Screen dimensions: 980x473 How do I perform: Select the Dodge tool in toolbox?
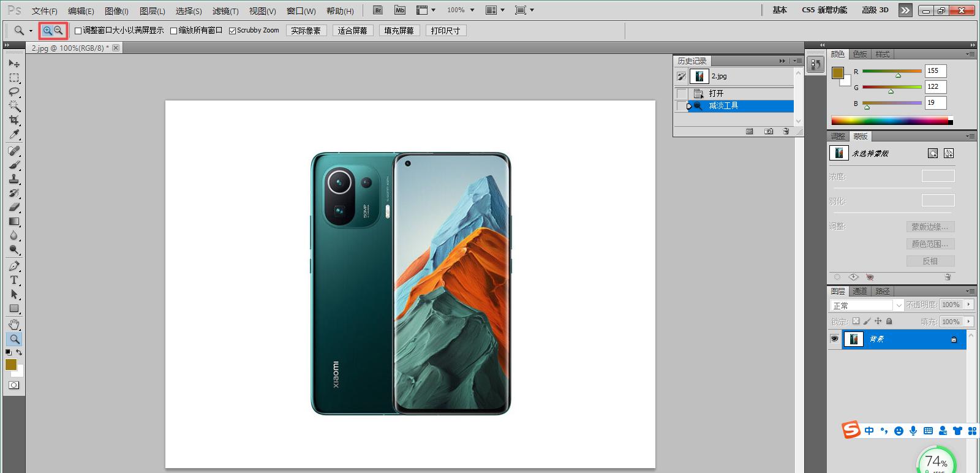14,249
